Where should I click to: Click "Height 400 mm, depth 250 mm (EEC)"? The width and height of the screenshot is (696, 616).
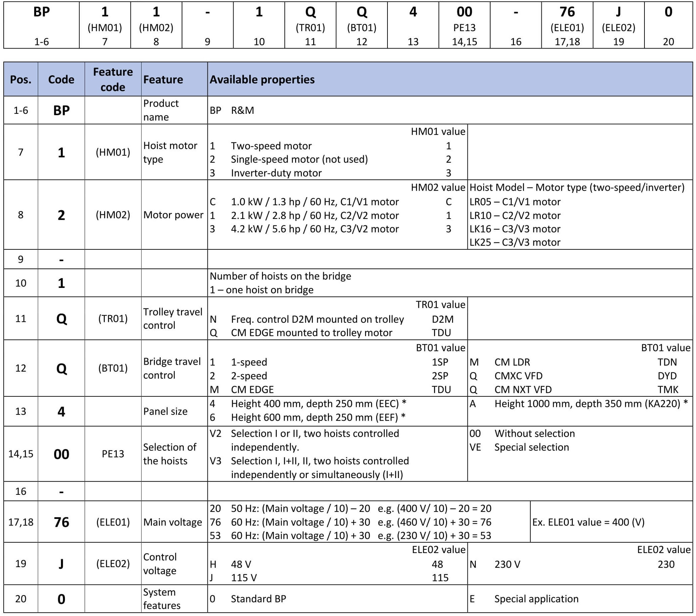315,404
